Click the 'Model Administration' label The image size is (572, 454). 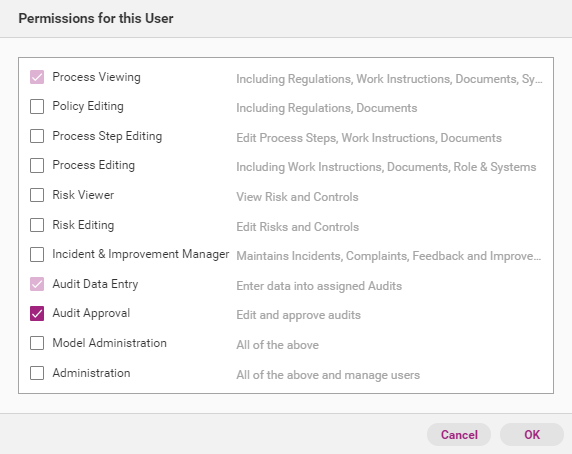point(109,343)
